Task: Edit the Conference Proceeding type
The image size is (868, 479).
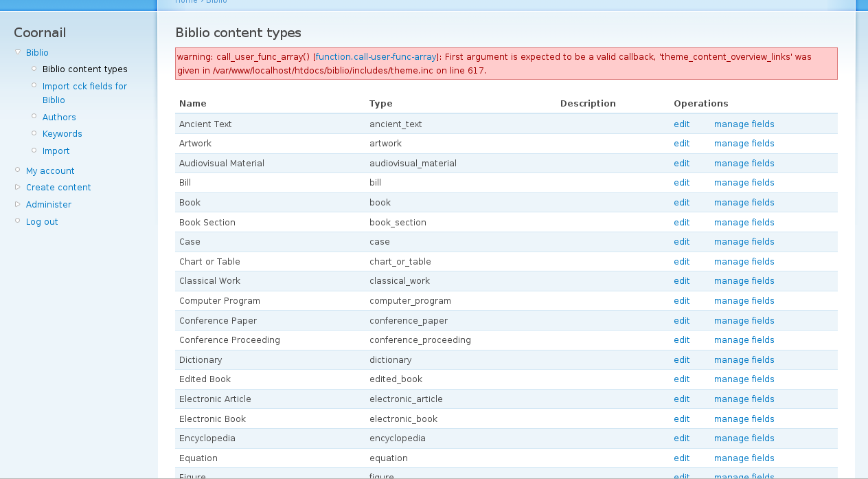Action: 681,340
